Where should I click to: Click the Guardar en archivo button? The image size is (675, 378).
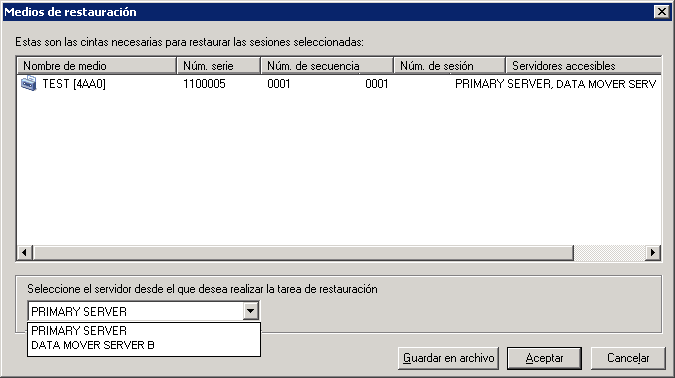[448, 358]
